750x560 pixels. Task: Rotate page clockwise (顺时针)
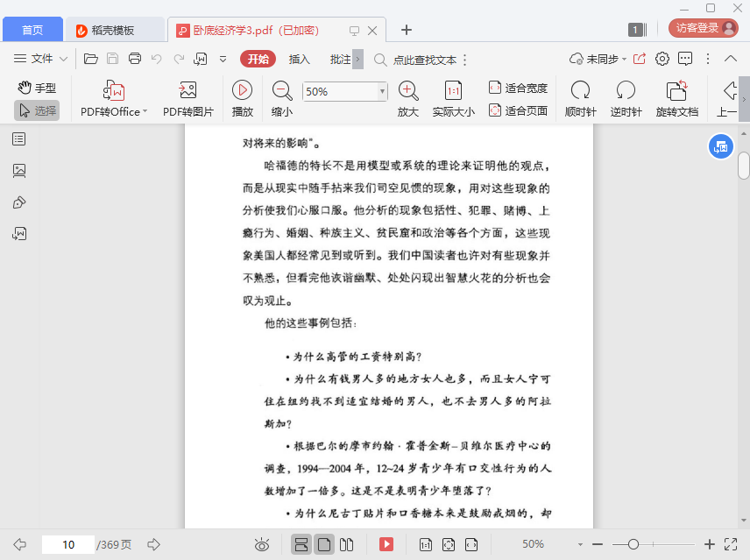(580, 99)
